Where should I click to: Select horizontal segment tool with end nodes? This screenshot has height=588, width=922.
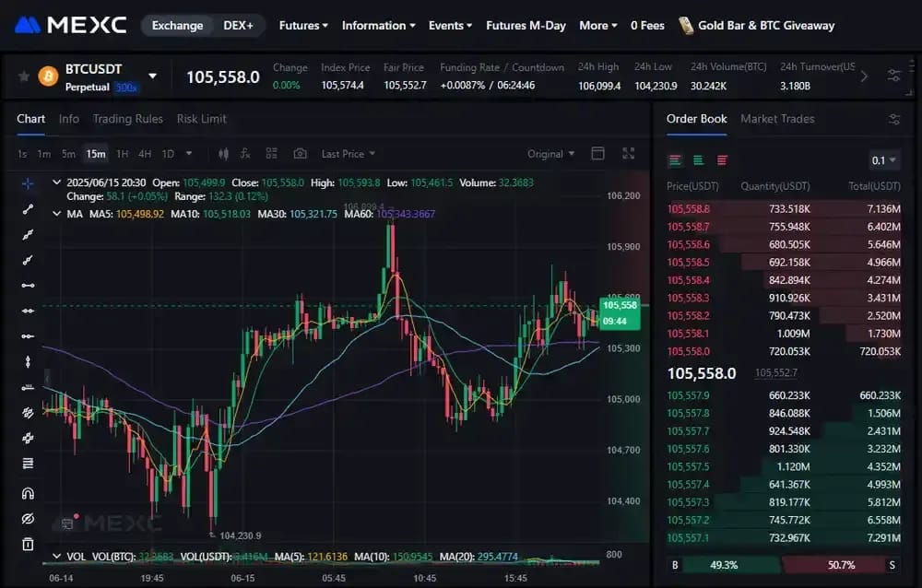point(28,285)
